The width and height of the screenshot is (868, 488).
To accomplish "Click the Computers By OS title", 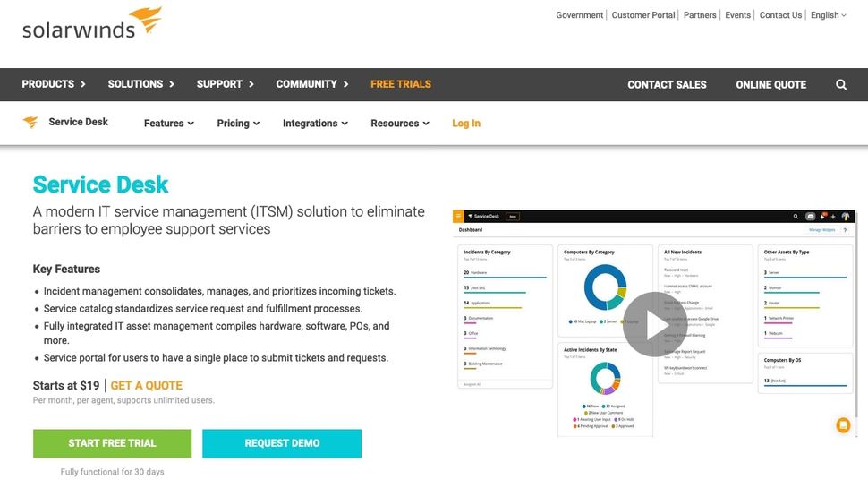I will (782, 360).
